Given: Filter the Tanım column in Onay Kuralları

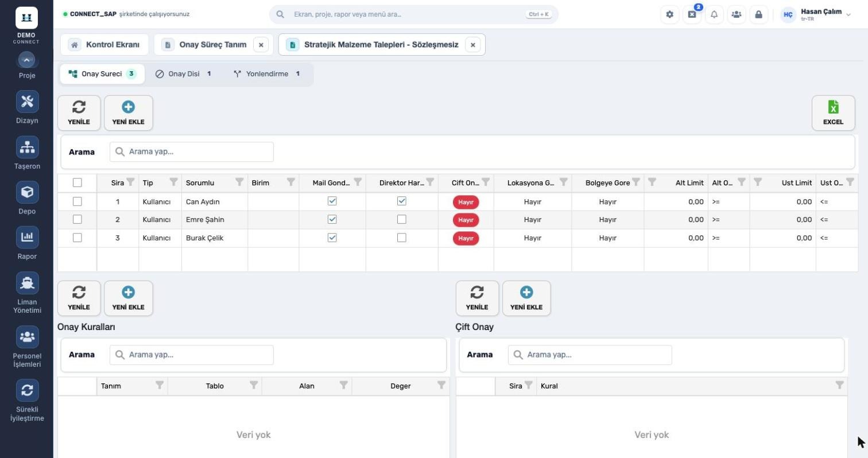Looking at the screenshot, I should (x=160, y=385).
